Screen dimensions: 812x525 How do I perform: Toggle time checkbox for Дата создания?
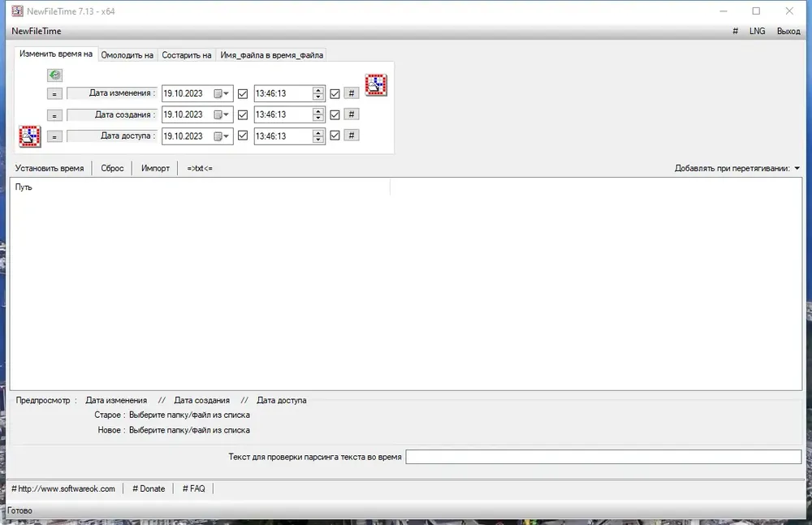pyautogui.click(x=335, y=115)
